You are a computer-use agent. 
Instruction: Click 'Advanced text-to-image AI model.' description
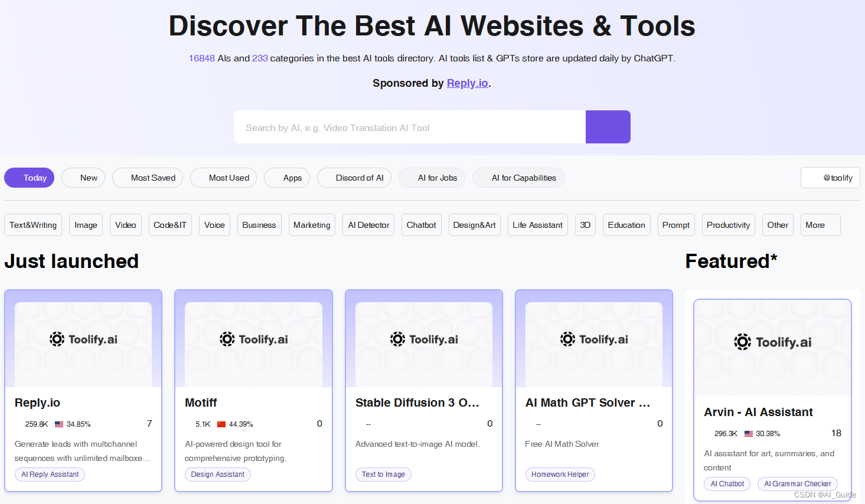coord(417,444)
